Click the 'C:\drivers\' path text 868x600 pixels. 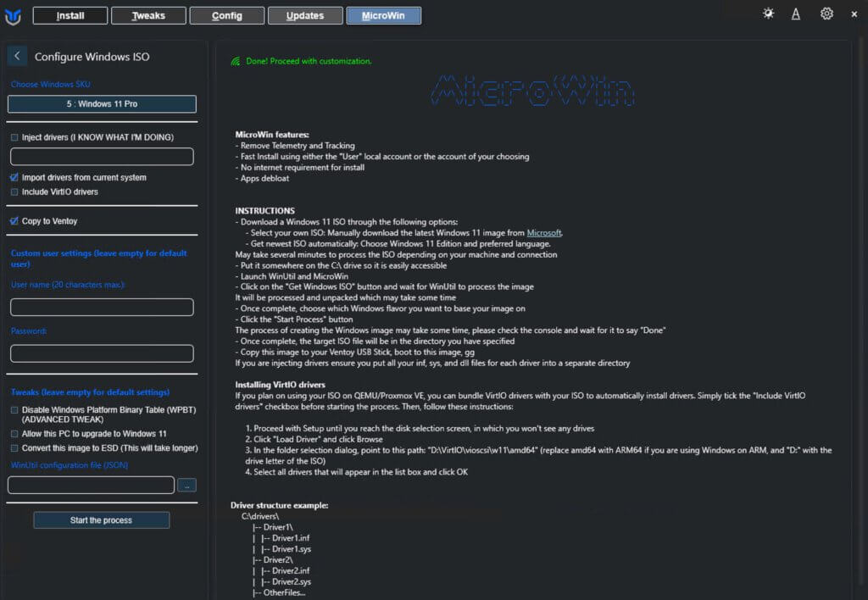[260, 516]
